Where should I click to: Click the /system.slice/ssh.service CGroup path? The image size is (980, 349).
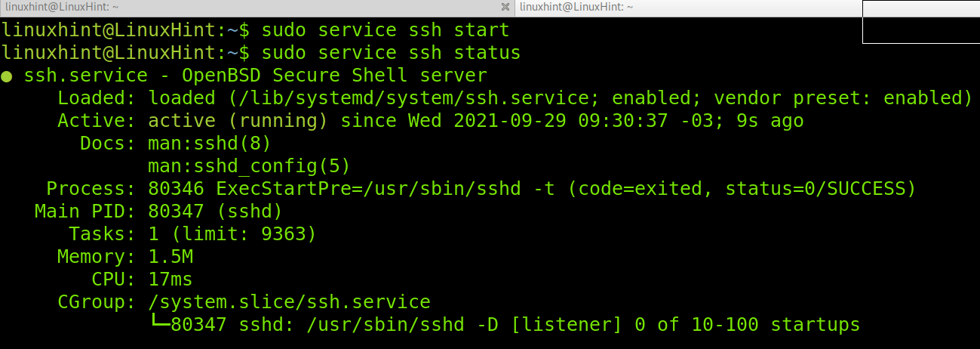coord(289,302)
